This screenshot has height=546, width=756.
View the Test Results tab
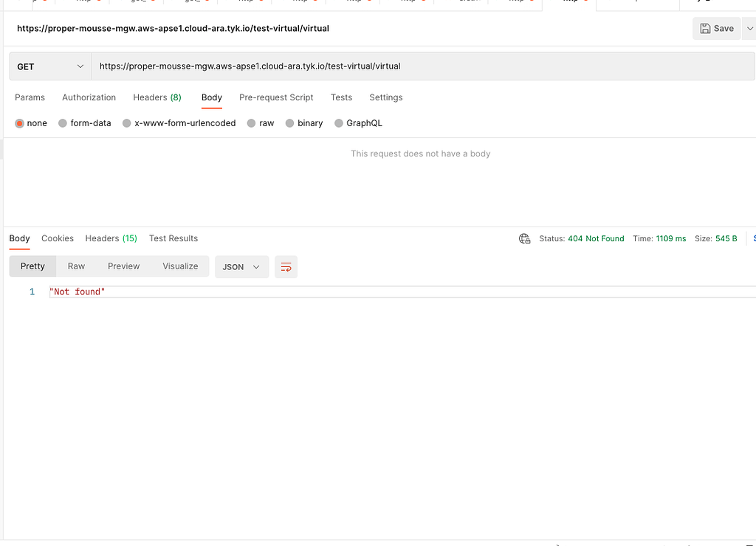pos(173,238)
